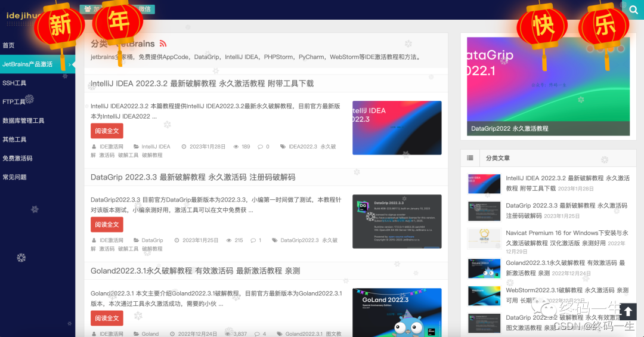Click the sidebar Navicat Premium small thumbnail
Image resolution: width=644 pixels, height=337 pixels.
[x=484, y=239]
